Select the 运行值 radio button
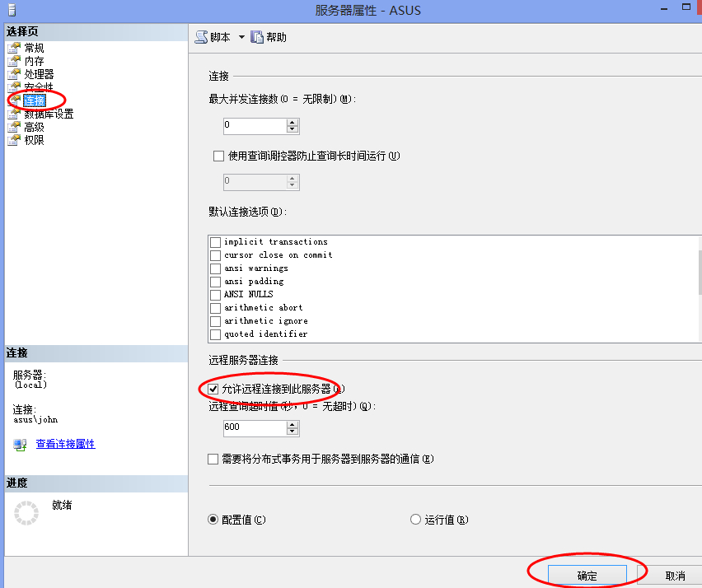702x588 pixels. pos(415,520)
